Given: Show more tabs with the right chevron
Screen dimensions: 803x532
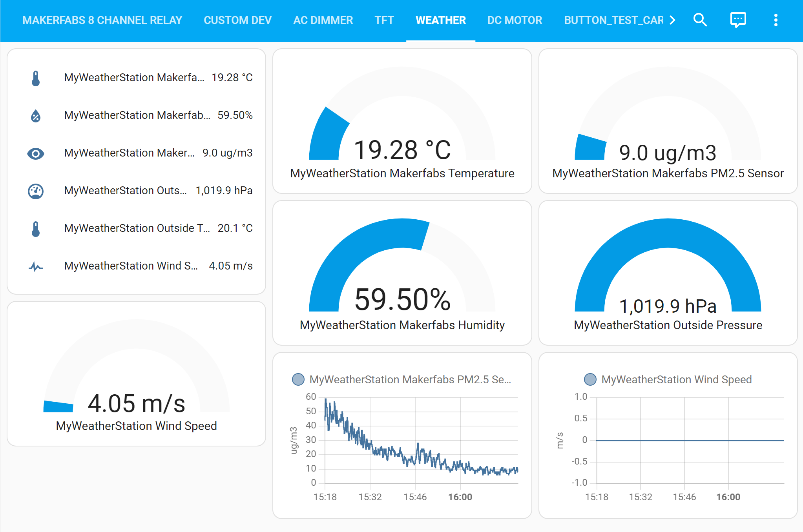Looking at the screenshot, I should pyautogui.click(x=672, y=20).
